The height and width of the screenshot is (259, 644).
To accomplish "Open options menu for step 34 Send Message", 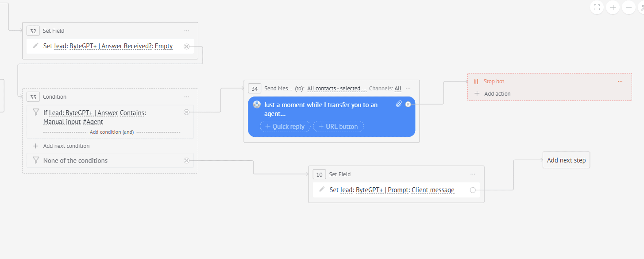I will [408, 88].
